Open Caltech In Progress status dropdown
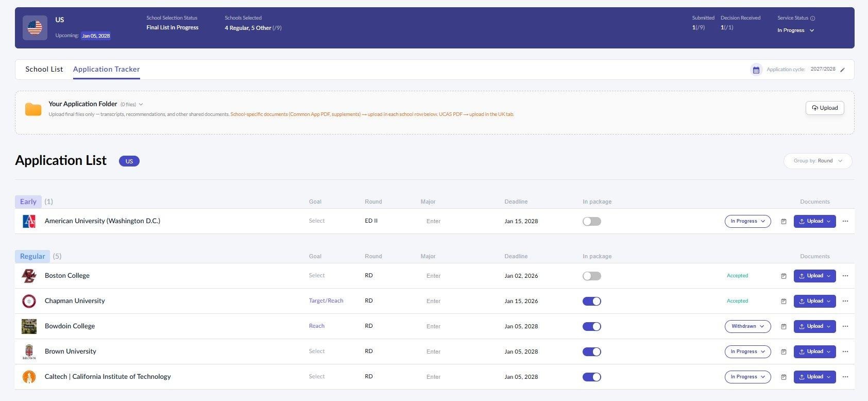The width and height of the screenshot is (868, 401). [x=748, y=377]
